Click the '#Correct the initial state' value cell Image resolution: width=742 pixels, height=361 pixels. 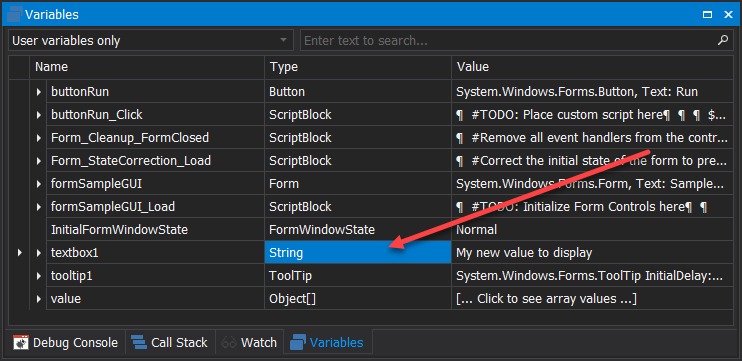[592, 161]
